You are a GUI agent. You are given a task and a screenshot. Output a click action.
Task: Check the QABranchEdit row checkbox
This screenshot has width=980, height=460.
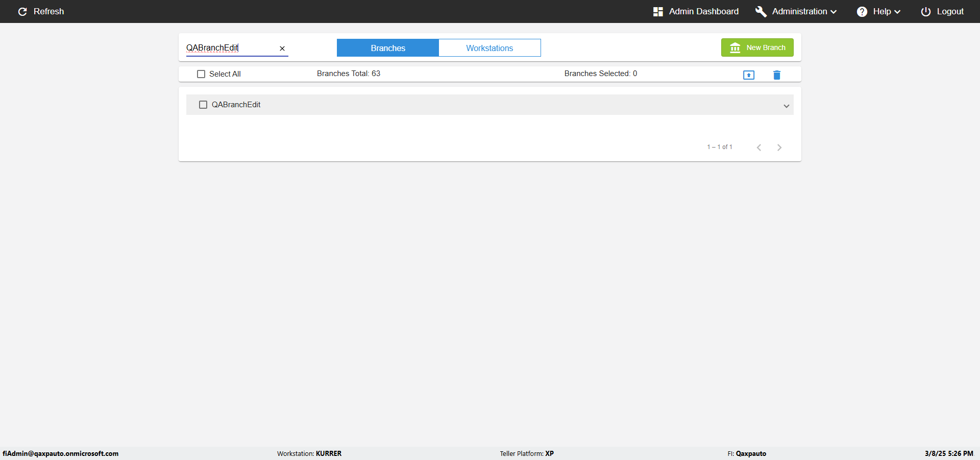tap(203, 105)
